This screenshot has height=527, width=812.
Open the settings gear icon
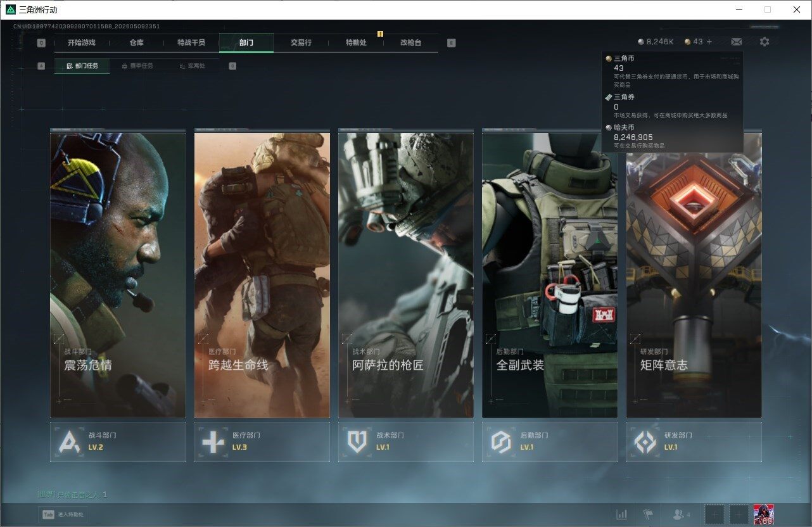[x=764, y=42]
